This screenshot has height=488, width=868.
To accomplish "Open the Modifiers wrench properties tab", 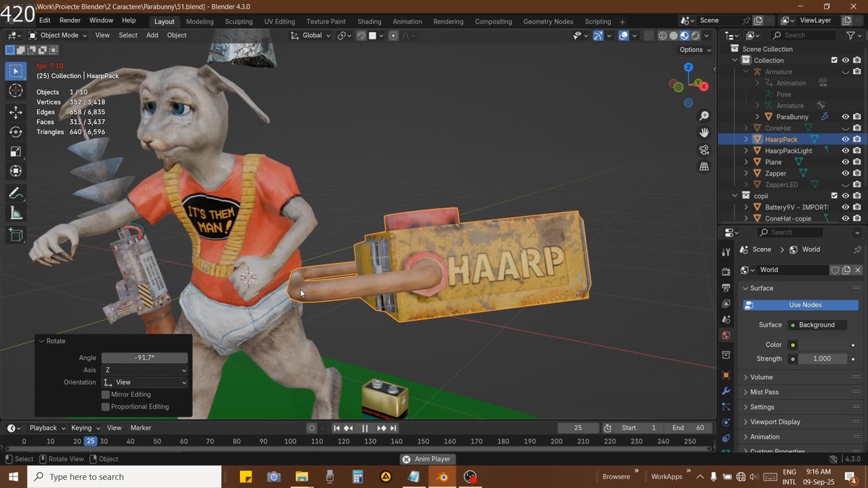I will 726,391.
